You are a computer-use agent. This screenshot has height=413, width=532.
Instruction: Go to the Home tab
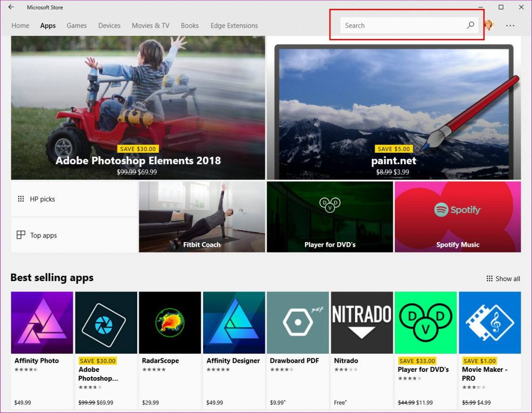click(x=20, y=25)
